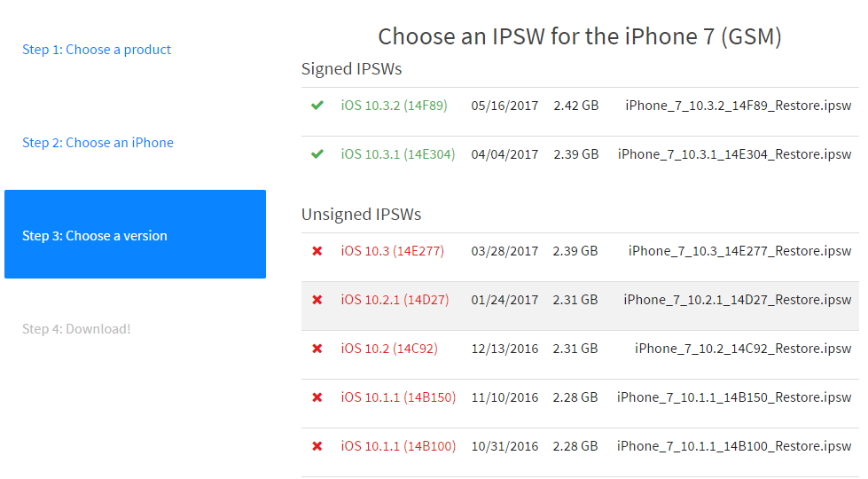Image resolution: width=868 pixels, height=479 pixels.
Task: Select filename iPhone_7_10.3.2_14F89_Restore.ipsw
Action: click(x=738, y=106)
